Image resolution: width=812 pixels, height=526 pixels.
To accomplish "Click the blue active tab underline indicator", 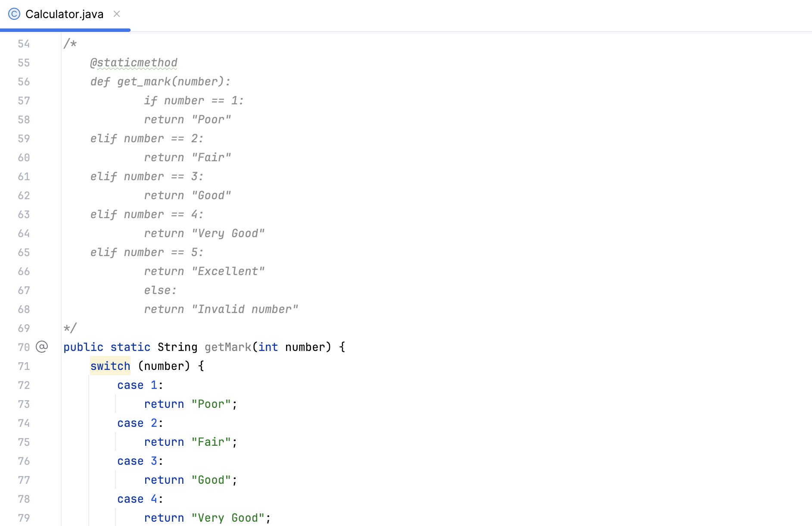I will point(65,30).
